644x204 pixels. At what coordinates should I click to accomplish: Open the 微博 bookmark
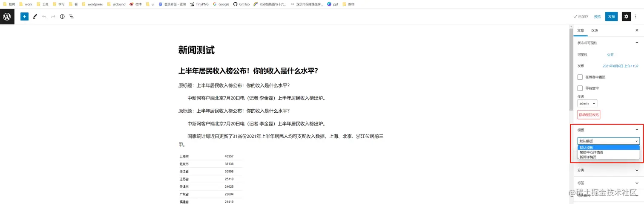pos(136,4)
